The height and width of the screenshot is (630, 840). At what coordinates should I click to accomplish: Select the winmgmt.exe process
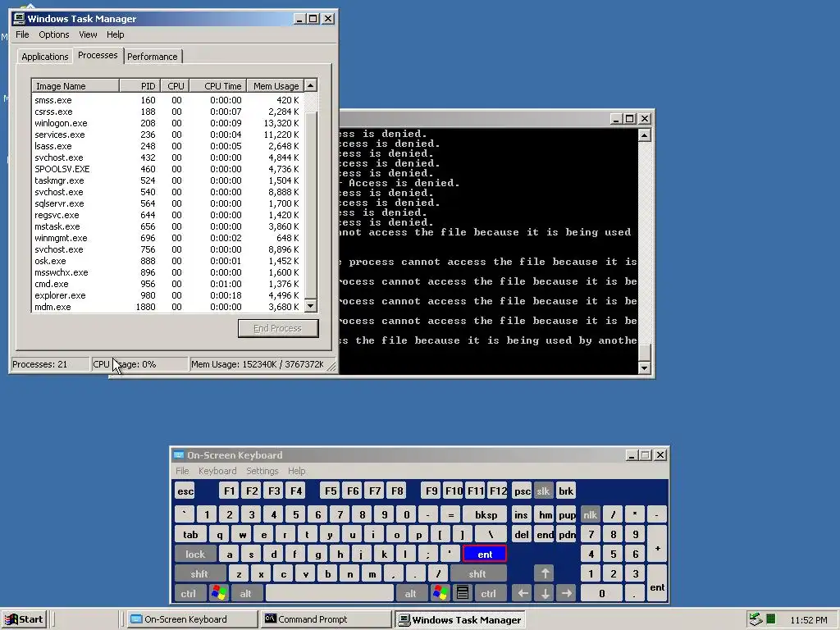tap(167, 238)
